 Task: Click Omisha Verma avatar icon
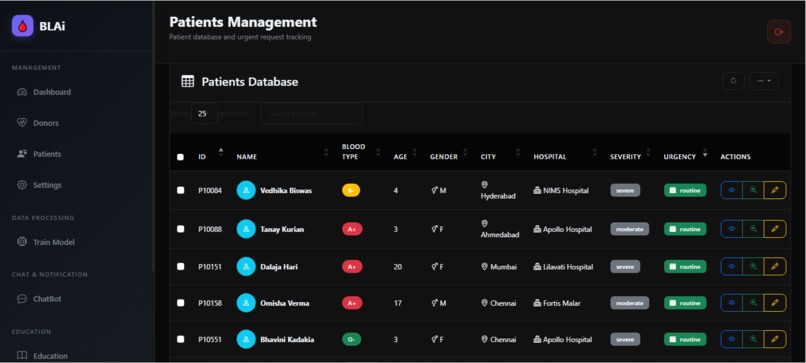246,303
